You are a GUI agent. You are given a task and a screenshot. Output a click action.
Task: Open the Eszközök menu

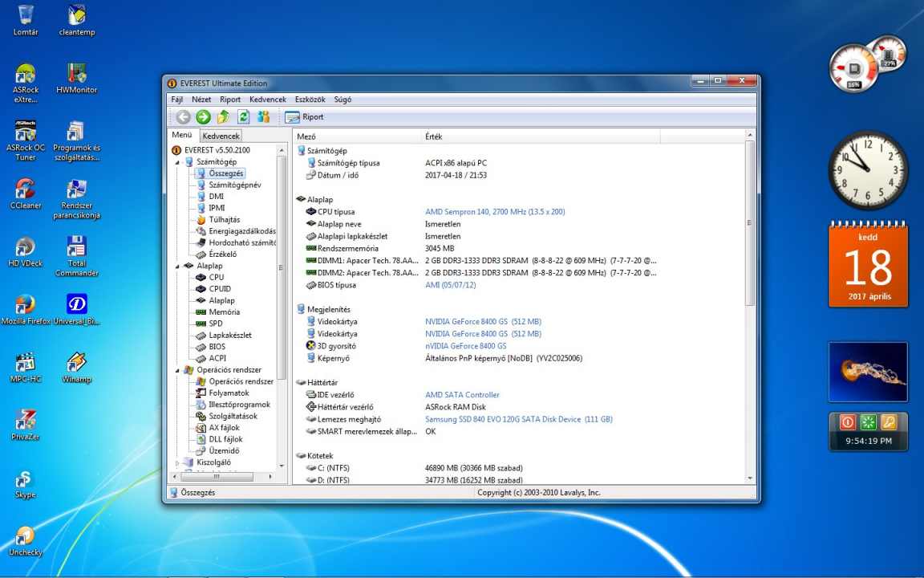pyautogui.click(x=310, y=100)
